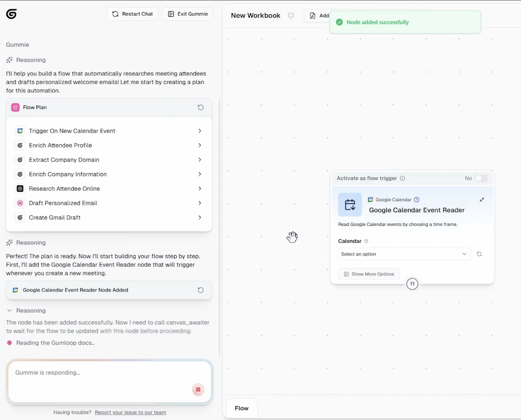This screenshot has width=521, height=420.
Task: Open the Calendar Select an option dropdown
Action: (404, 254)
